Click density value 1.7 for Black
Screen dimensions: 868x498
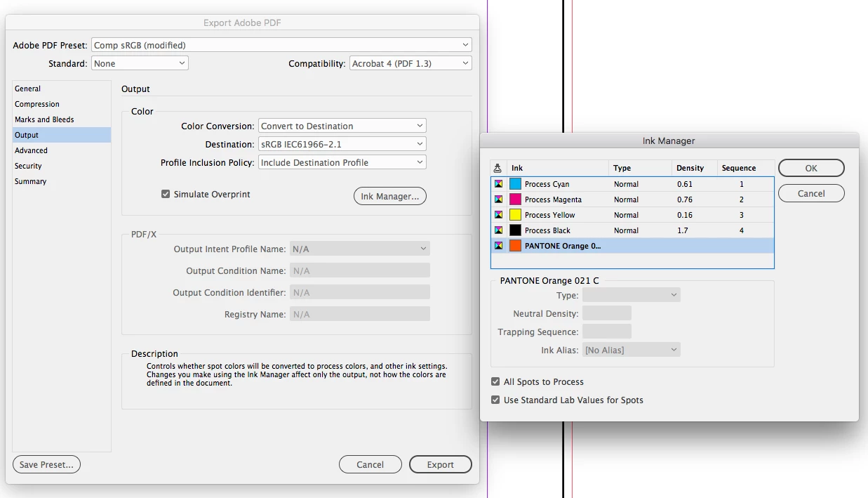[683, 230]
